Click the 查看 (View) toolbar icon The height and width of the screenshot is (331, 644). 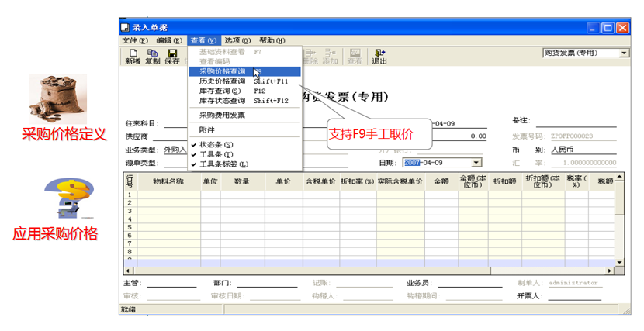pyautogui.click(x=354, y=56)
